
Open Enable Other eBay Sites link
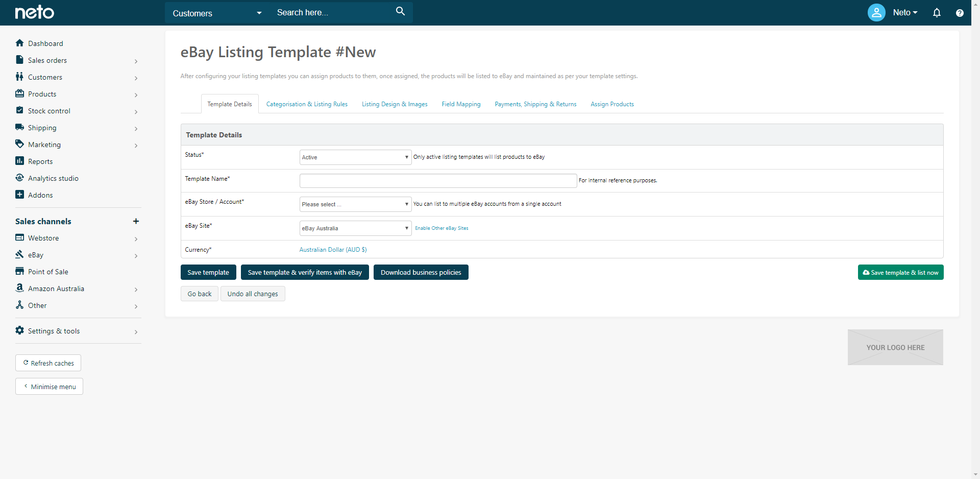click(x=442, y=228)
